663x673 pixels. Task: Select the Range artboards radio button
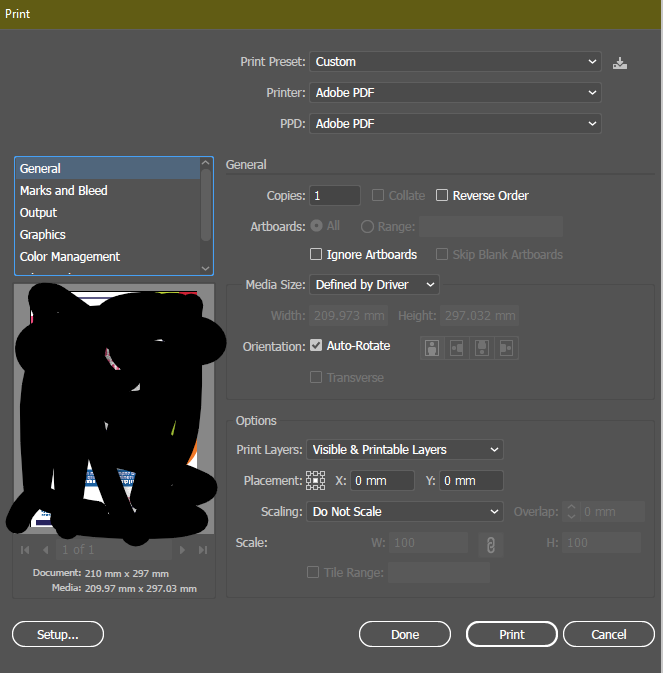pyautogui.click(x=367, y=226)
